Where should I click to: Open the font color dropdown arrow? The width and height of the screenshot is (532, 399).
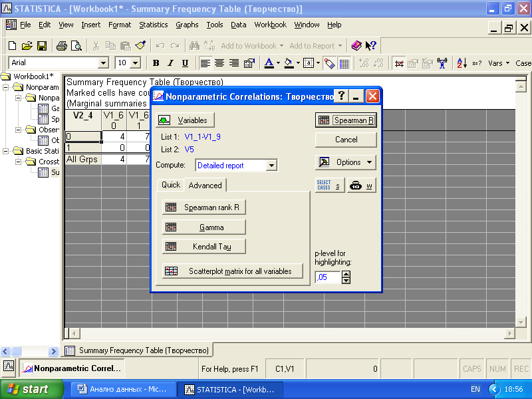[x=278, y=63]
